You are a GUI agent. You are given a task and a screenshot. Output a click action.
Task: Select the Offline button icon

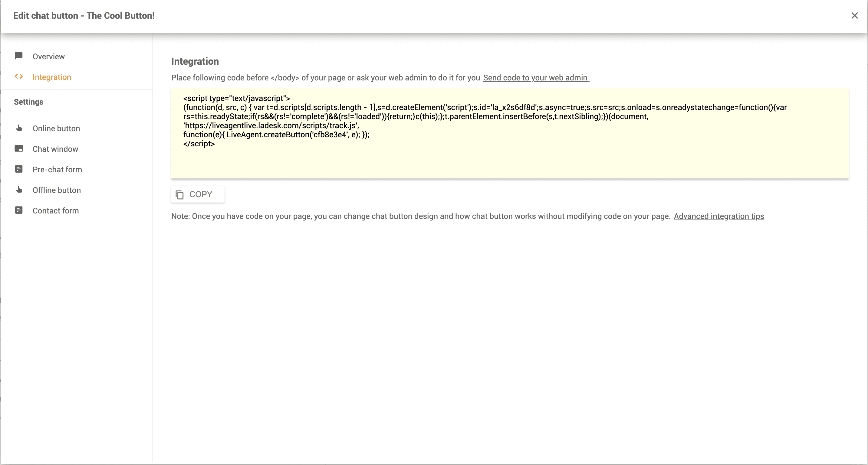[19, 190]
